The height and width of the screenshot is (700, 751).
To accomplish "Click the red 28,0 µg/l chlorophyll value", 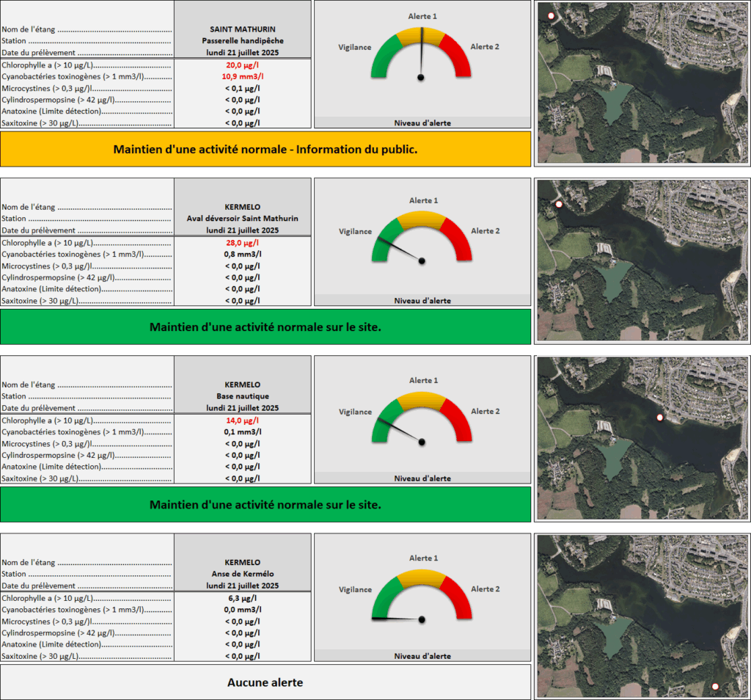I will pyautogui.click(x=242, y=243).
